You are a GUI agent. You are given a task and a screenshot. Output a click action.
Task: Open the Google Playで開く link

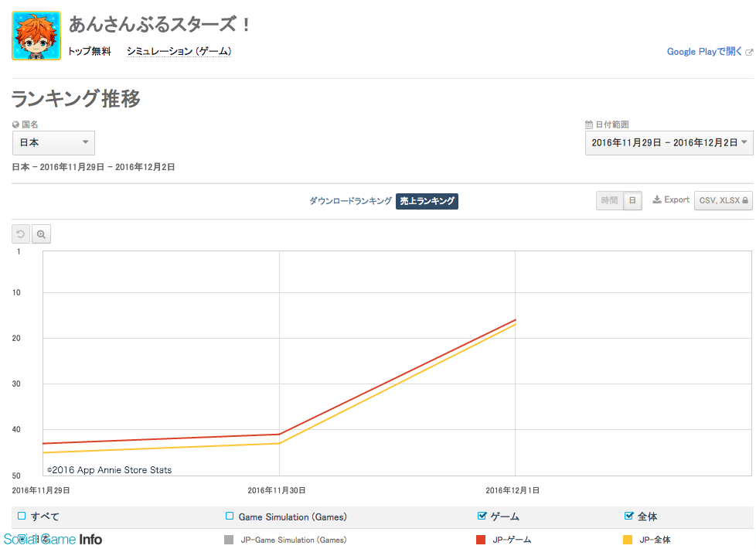[x=704, y=52]
